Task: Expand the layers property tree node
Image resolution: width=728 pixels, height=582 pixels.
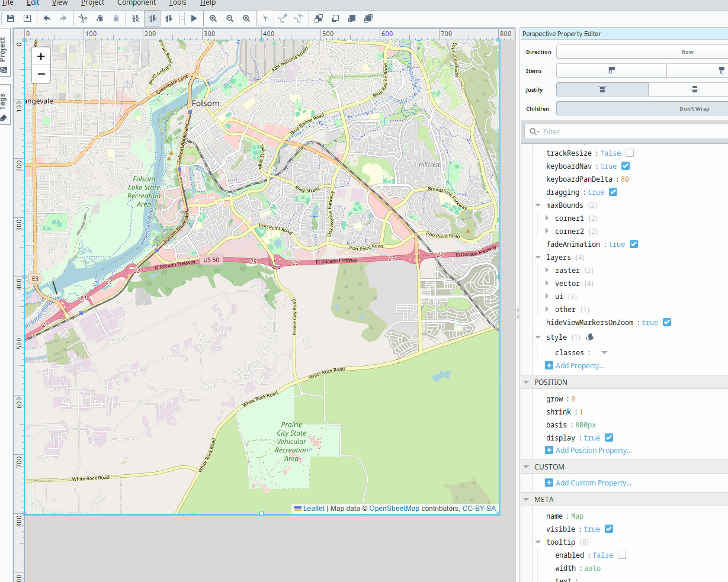Action: (538, 257)
